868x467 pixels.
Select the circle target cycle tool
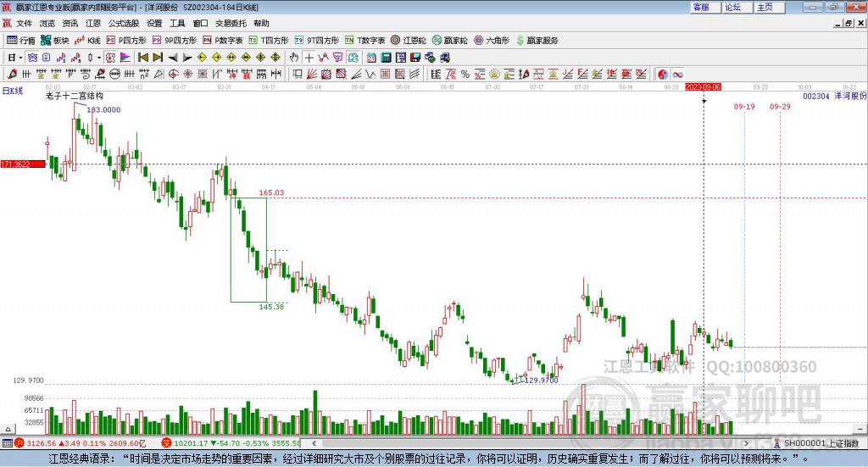(x=173, y=74)
